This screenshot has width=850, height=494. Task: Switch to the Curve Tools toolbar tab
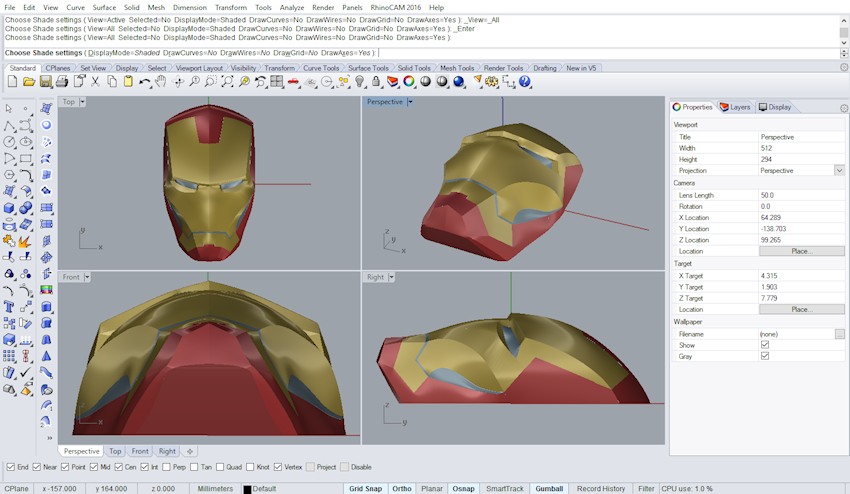320,68
